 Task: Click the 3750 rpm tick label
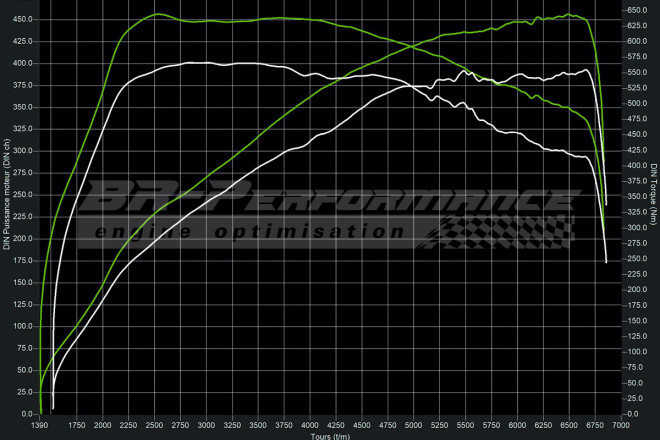(x=284, y=425)
